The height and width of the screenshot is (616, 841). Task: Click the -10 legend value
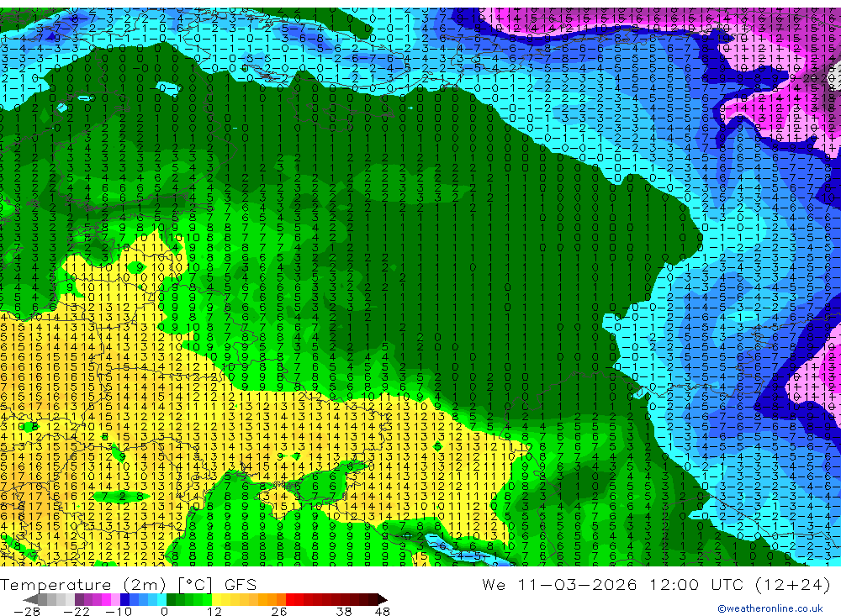tap(119, 612)
